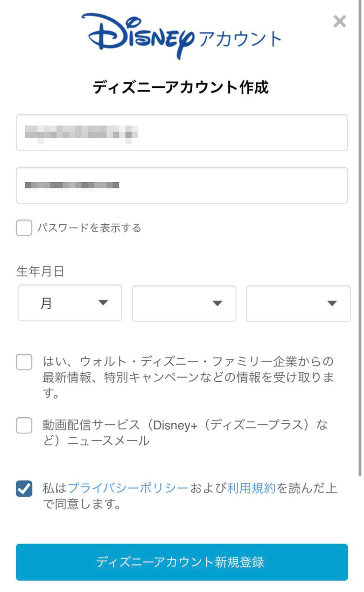Enable the パスワードを表示する checkbox
This screenshot has height=592, width=364.
tap(24, 228)
